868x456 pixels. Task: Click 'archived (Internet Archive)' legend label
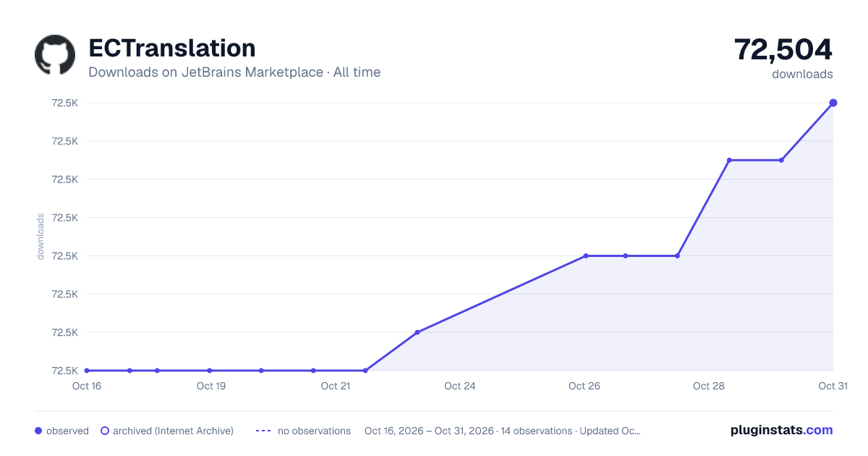click(x=173, y=431)
